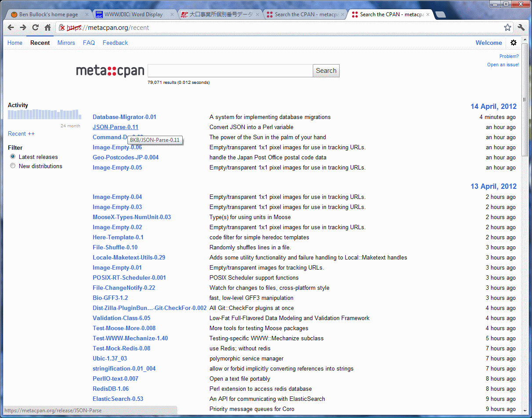The height and width of the screenshot is (418, 532).
Task: Open the browser home page icon
Action: (x=48, y=27)
